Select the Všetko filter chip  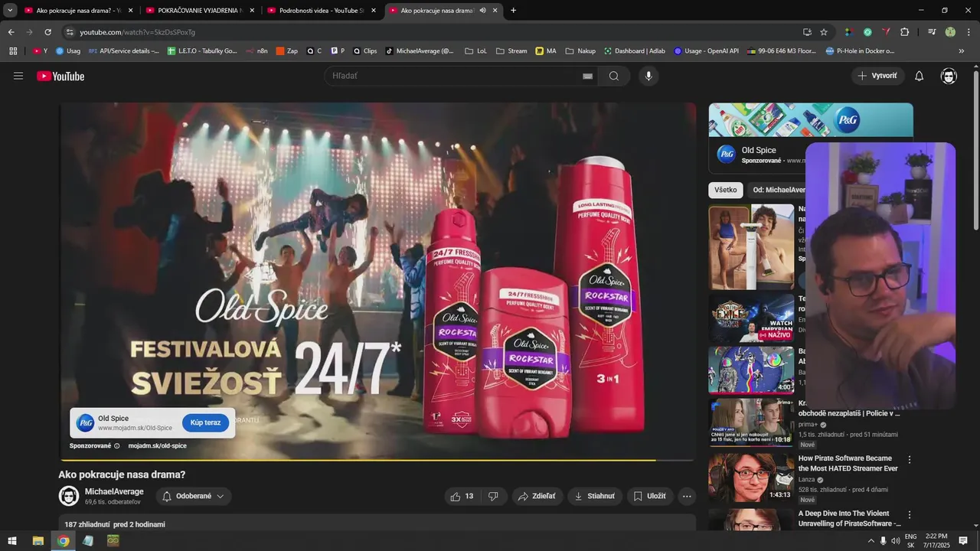coord(726,190)
